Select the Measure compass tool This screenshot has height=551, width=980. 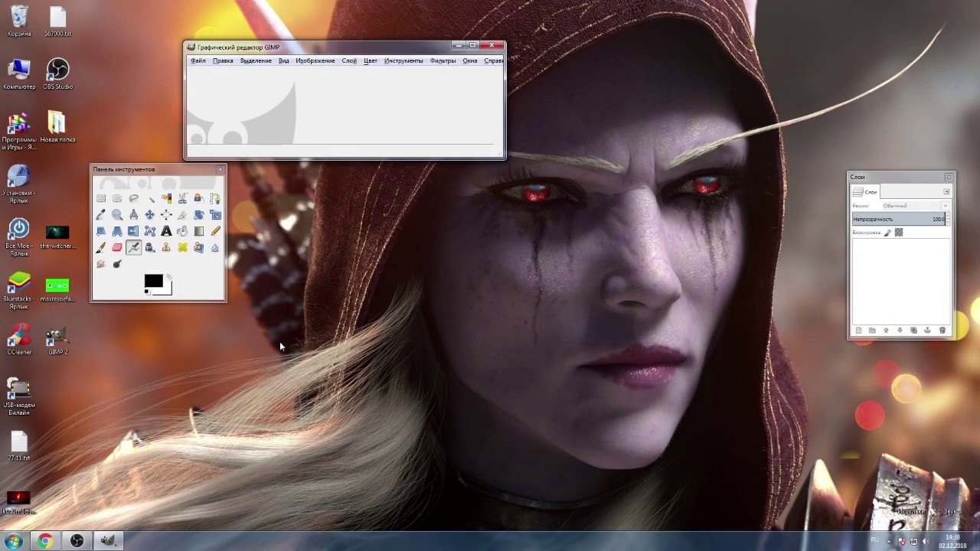coord(134,214)
